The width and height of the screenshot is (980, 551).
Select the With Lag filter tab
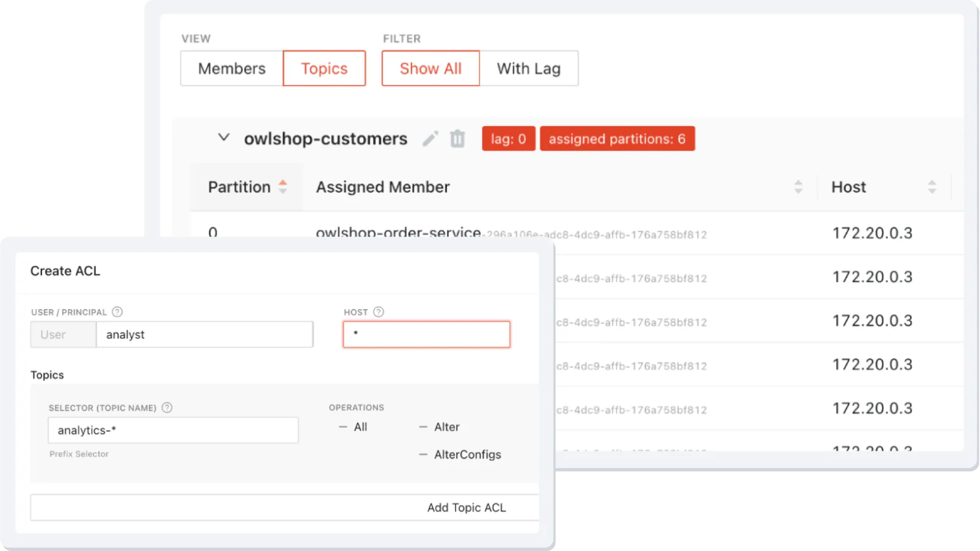click(528, 68)
